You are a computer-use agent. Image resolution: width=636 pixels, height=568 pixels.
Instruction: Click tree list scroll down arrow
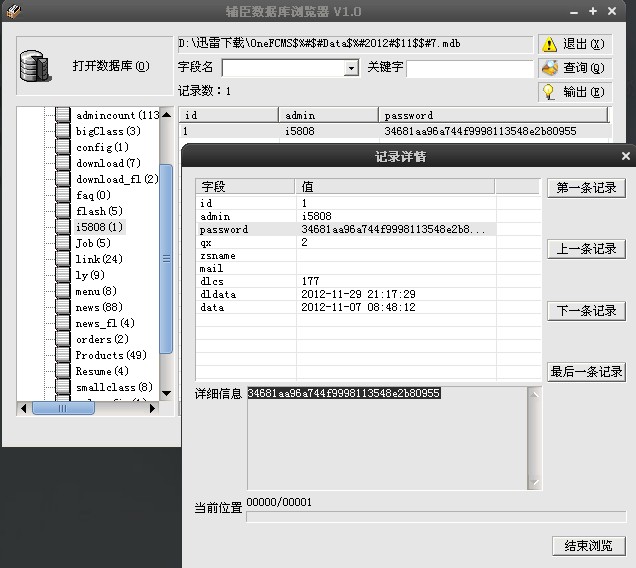click(166, 393)
